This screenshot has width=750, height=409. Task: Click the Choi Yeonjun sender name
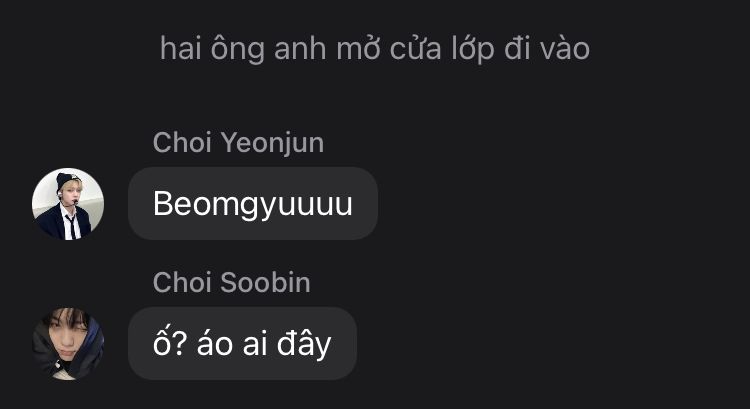238,143
